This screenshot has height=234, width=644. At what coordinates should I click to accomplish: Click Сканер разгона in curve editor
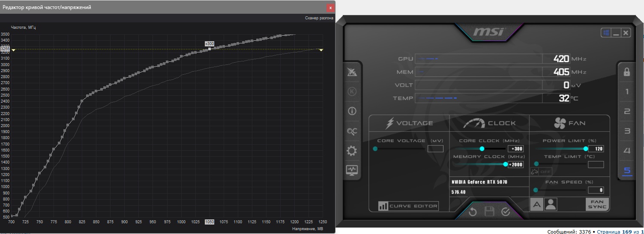[x=319, y=18]
